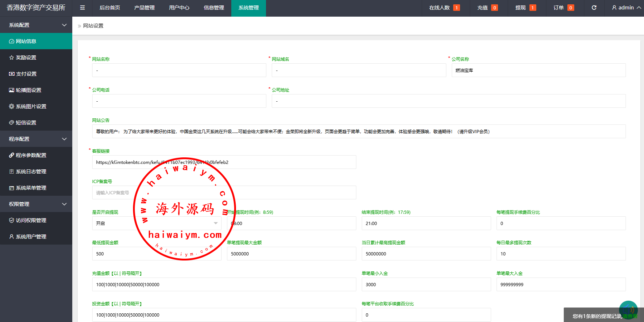Collapse the 权限管理 sidebar section
This screenshot has width=644, height=322.
(36, 204)
